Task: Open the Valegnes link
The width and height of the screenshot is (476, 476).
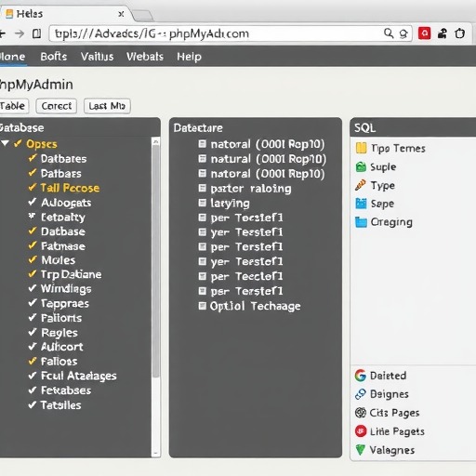Action: 392,450
